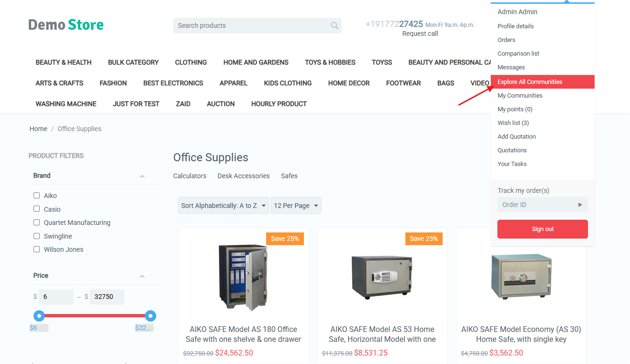630x364 pixels.
Task: Click the Order ID submit arrow
Action: [x=580, y=205]
